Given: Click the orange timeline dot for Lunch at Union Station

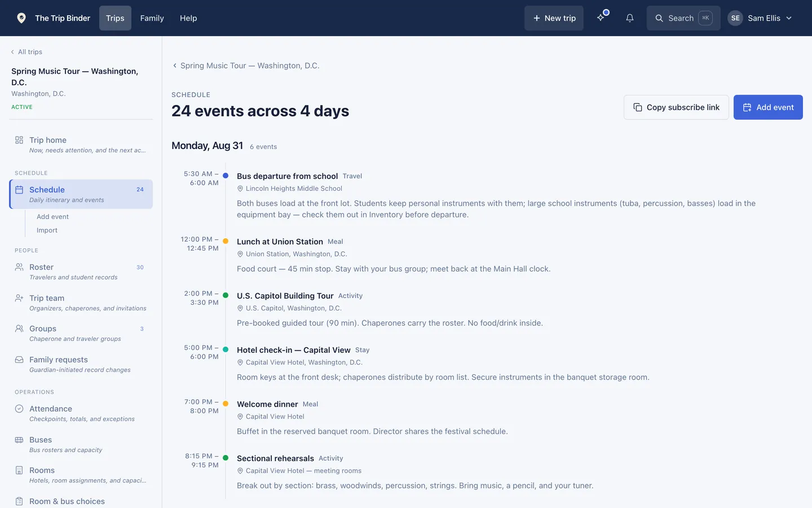Looking at the screenshot, I should pyautogui.click(x=226, y=241).
